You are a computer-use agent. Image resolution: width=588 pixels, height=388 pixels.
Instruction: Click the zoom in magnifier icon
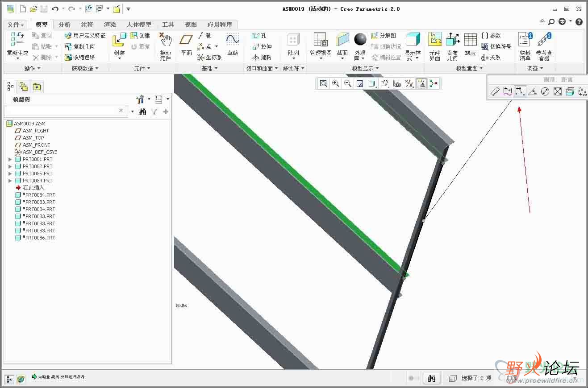click(336, 83)
